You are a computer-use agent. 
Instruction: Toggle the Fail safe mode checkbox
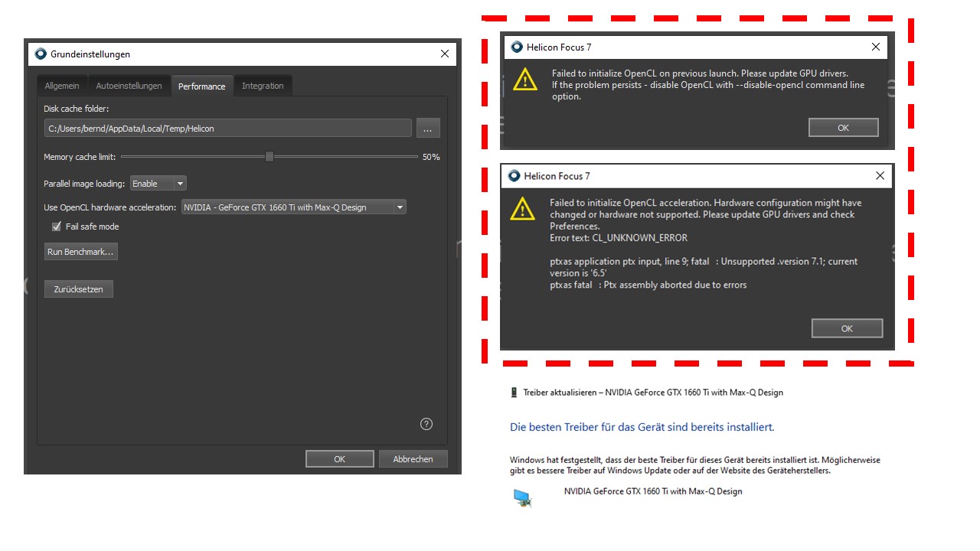[x=56, y=227]
